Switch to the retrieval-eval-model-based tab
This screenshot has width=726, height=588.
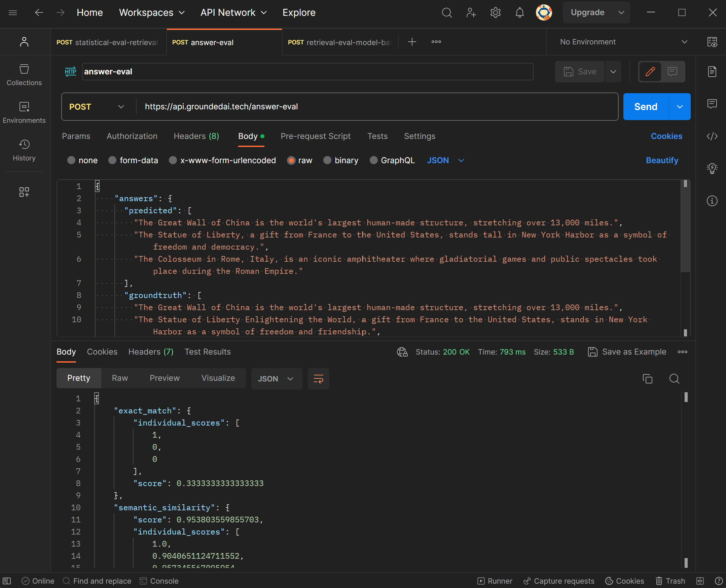(339, 42)
